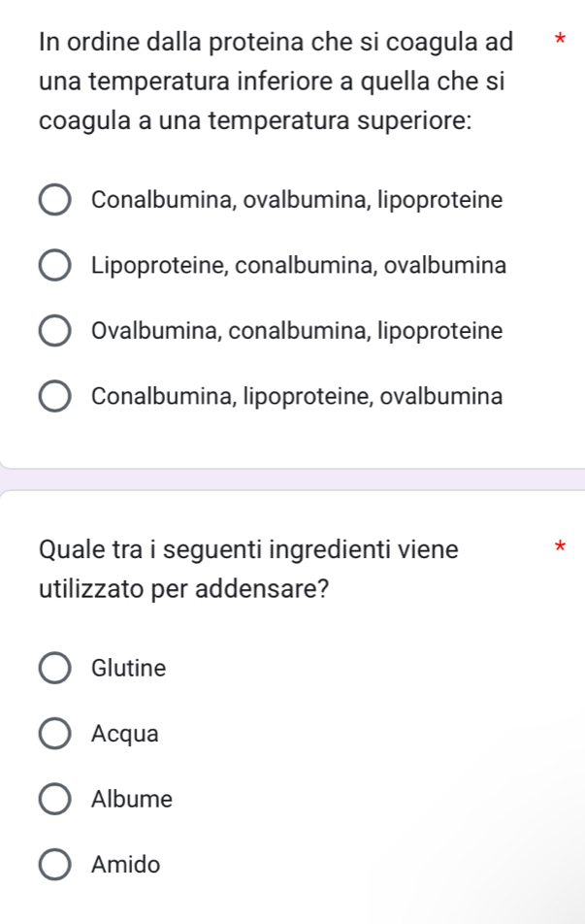
Task: Click required asterisk on the addensare question
Action: pos(558,550)
